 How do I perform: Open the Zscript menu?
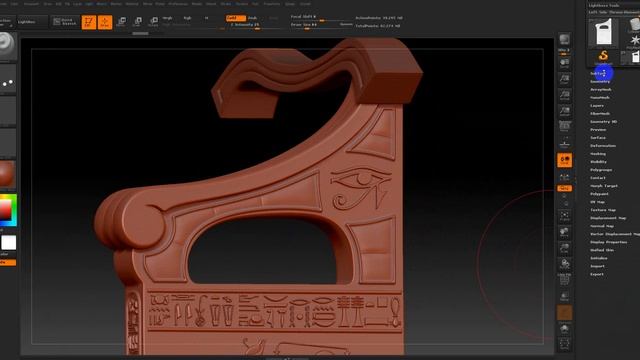305,4
